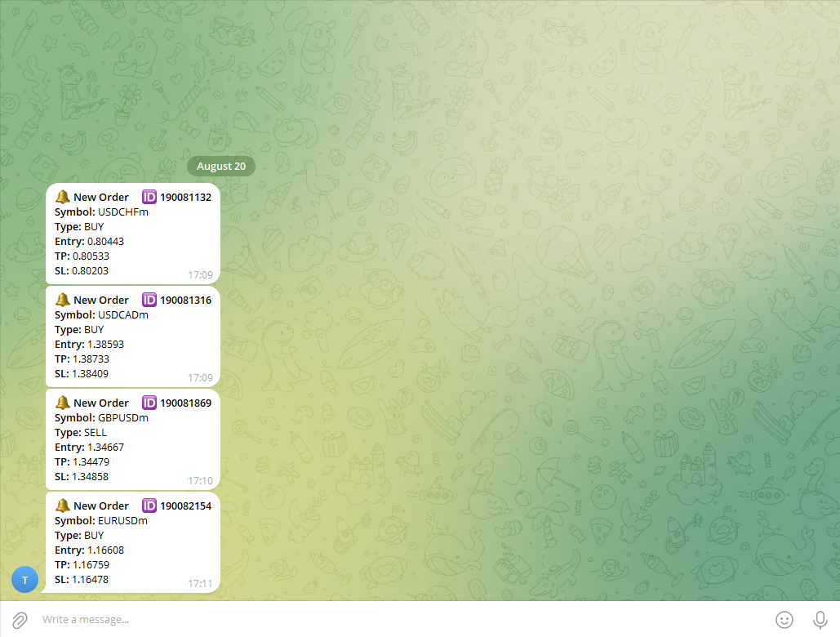Select the USDCADm New Order bubble
The height and width of the screenshot is (637, 840).
(x=133, y=336)
